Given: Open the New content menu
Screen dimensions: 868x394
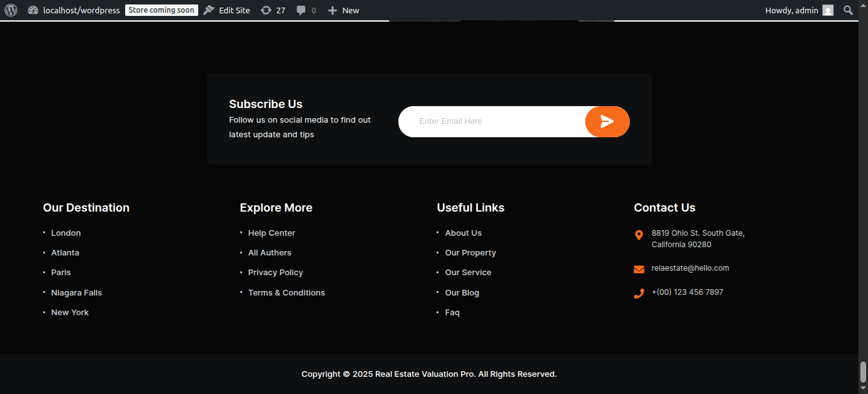Looking at the screenshot, I should (x=343, y=10).
